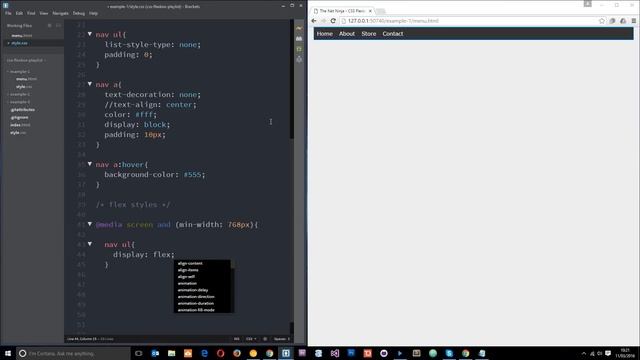Open the project name dropdown in Brackets sidebar
This screenshot has width=640, height=360.
pyautogui.click(x=26, y=60)
